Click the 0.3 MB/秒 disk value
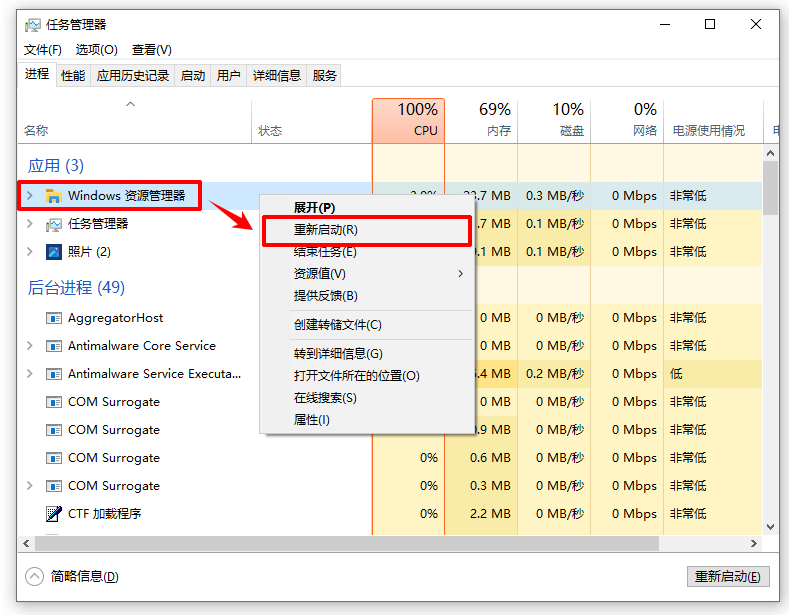The height and width of the screenshot is (615, 789). point(555,195)
